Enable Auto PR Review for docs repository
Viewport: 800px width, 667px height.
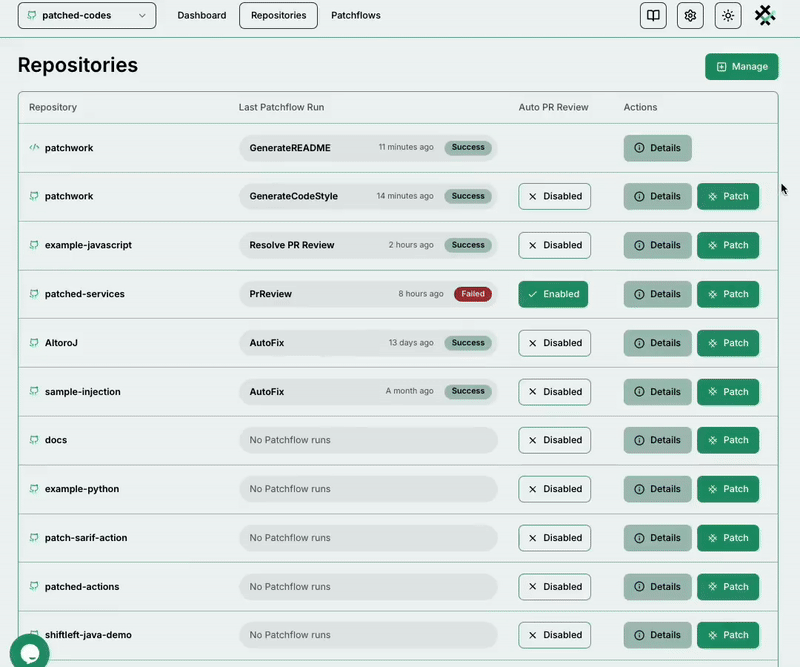(x=554, y=440)
